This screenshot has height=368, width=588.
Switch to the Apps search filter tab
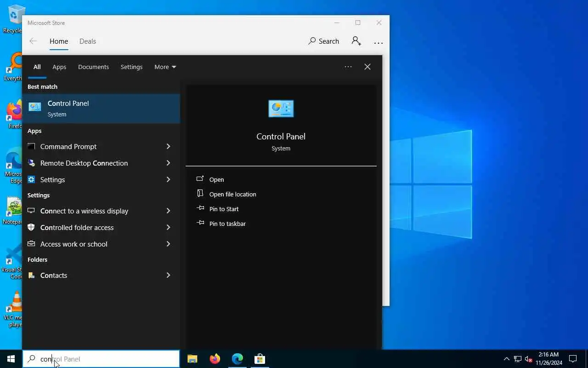point(59,67)
